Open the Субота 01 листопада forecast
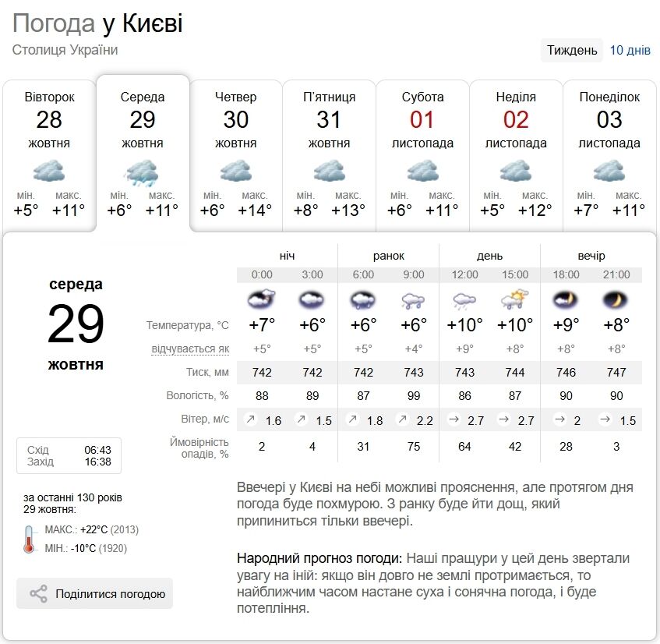This screenshot has height=644, width=660. coord(423,152)
